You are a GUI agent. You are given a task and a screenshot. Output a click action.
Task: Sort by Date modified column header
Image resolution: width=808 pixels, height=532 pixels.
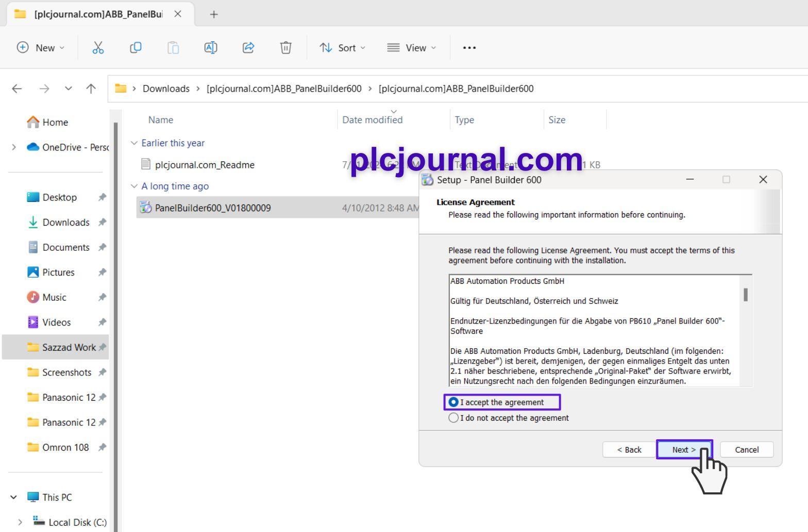pos(373,120)
